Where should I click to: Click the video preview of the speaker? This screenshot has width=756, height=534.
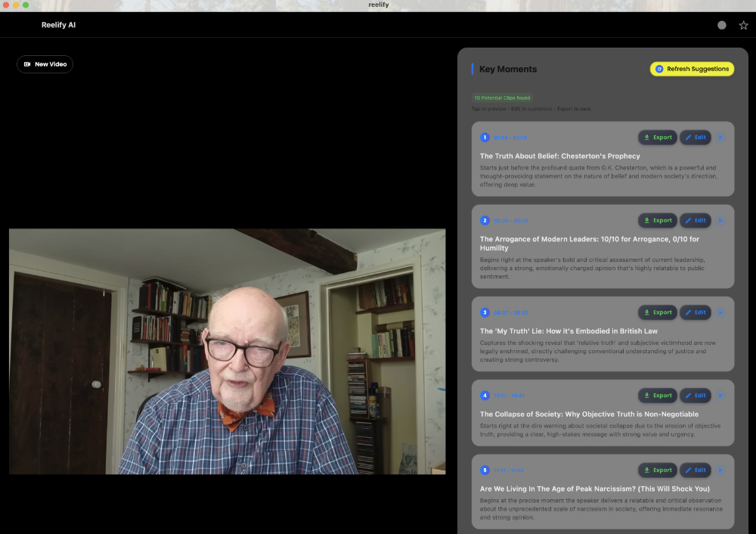tap(227, 352)
